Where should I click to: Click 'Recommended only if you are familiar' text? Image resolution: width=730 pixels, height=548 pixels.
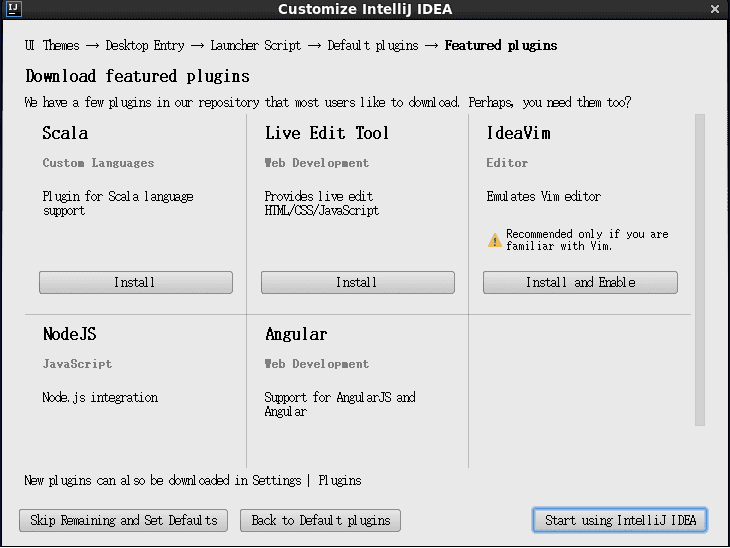click(x=587, y=240)
